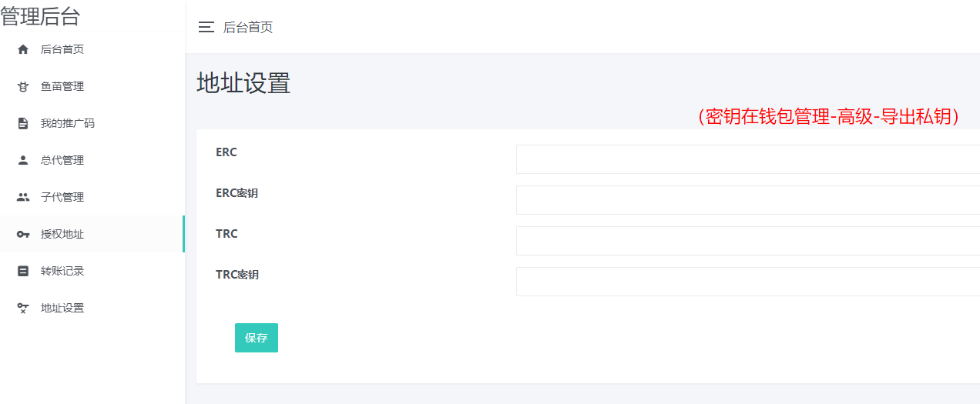Click the crossed-key icon for 地址设置
The image size is (980, 404).
coord(23,308)
